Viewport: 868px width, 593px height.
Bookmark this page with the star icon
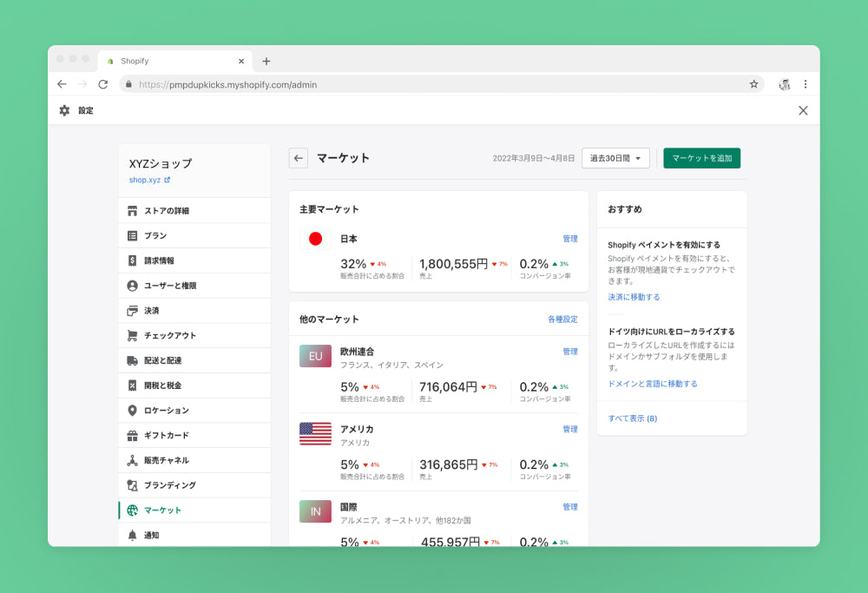753,84
